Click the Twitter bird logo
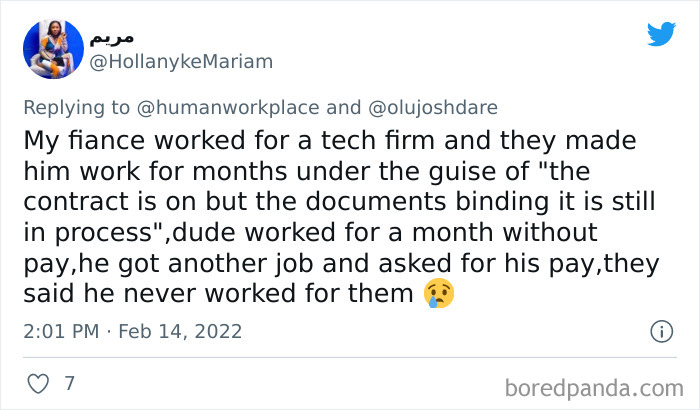700x410 pixels. tap(661, 34)
